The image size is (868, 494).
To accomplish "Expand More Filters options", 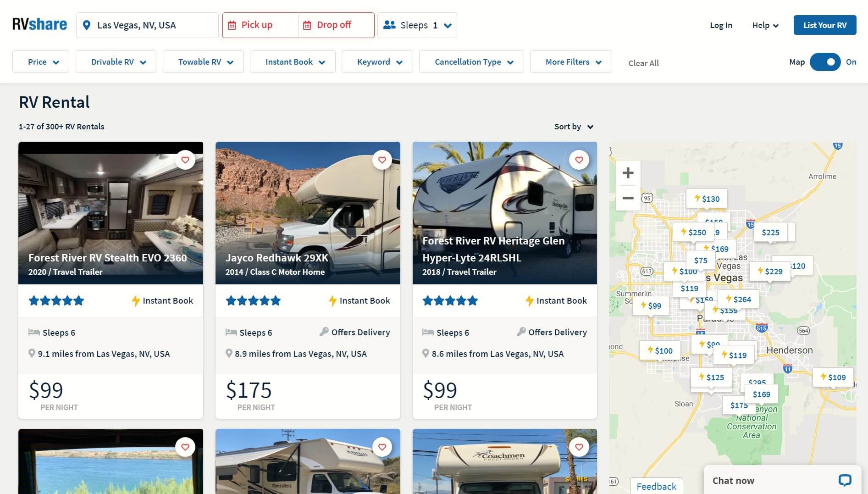I will pyautogui.click(x=571, y=61).
